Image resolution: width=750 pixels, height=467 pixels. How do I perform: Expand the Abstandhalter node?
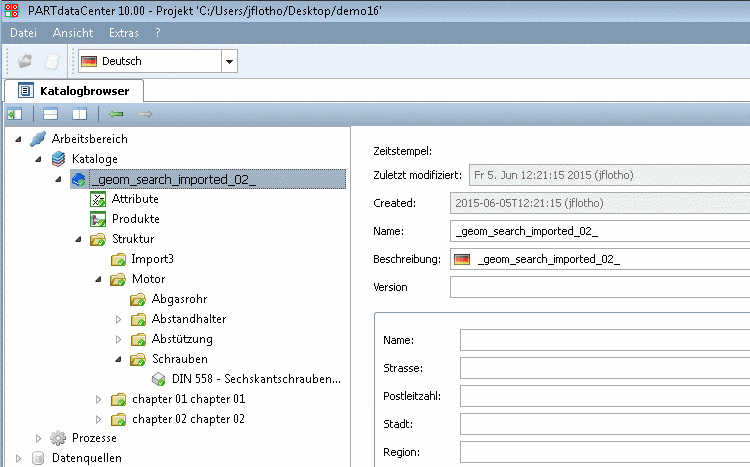118,319
